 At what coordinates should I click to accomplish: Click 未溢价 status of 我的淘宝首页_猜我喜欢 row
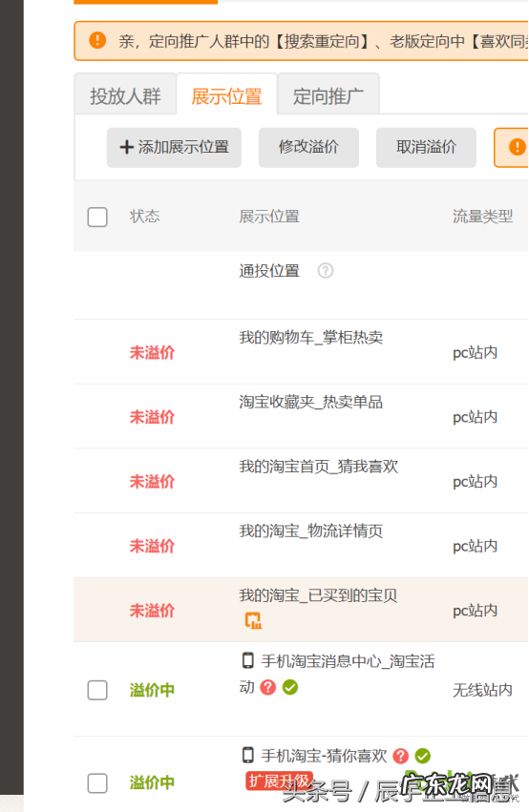pyautogui.click(x=152, y=482)
